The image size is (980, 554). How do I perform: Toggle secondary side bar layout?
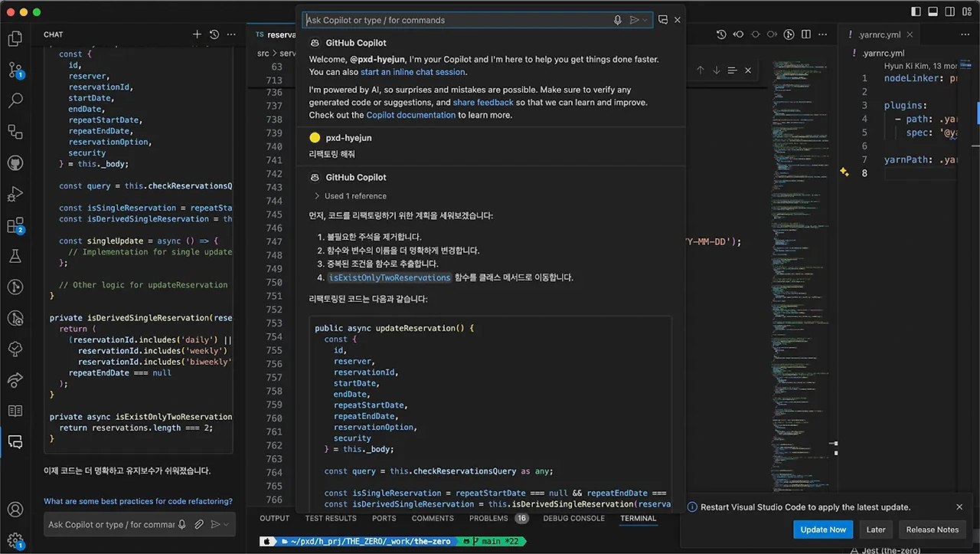(x=950, y=11)
